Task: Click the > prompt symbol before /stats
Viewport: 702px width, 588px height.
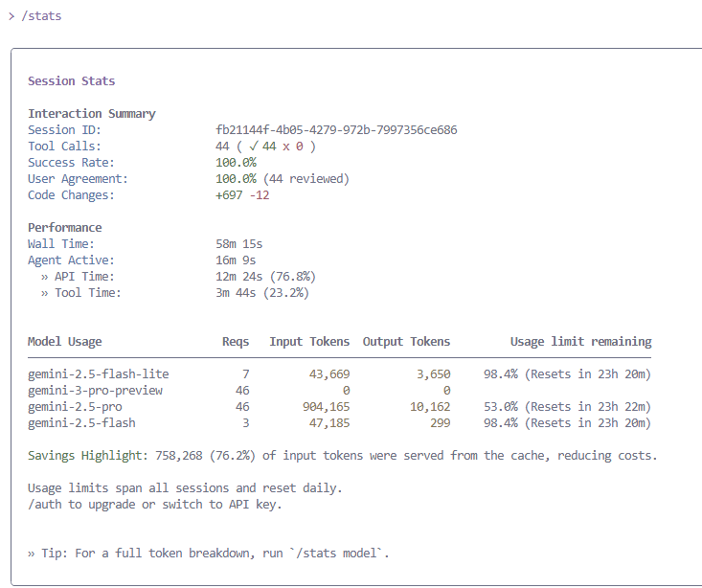Action: point(11,16)
